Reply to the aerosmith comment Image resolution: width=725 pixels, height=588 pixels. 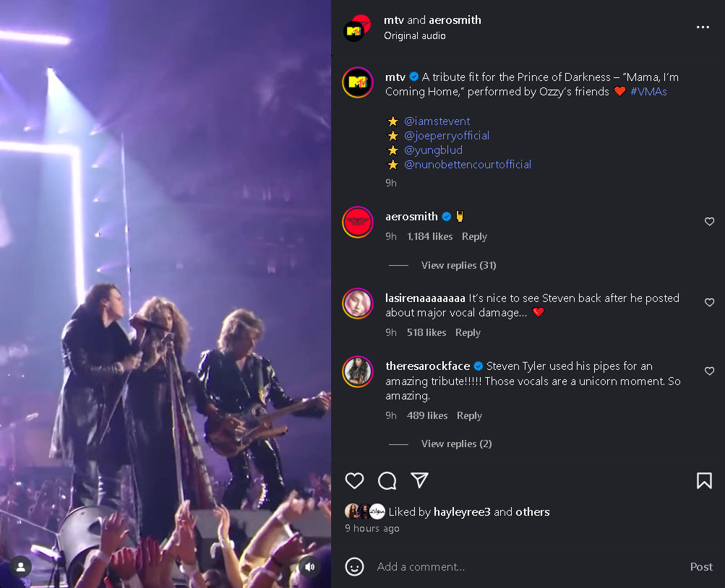(474, 236)
